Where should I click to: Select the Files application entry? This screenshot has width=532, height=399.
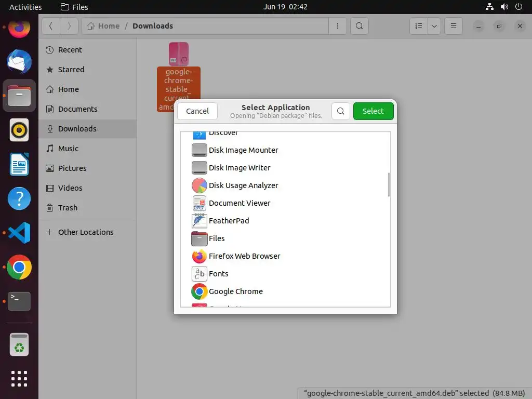[x=285, y=238]
